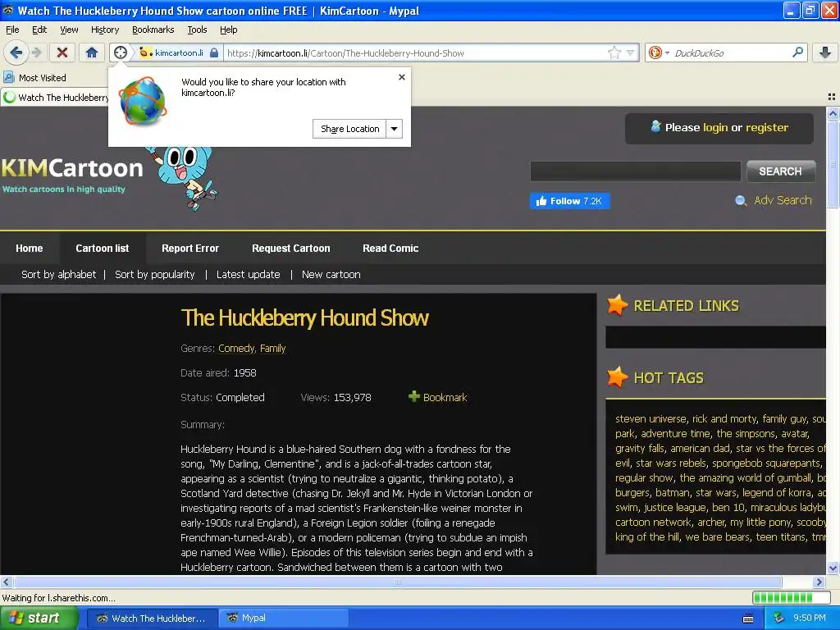Screen dimensions: 840x630
Task: Click the list all tabs icon
Action: click(832, 97)
